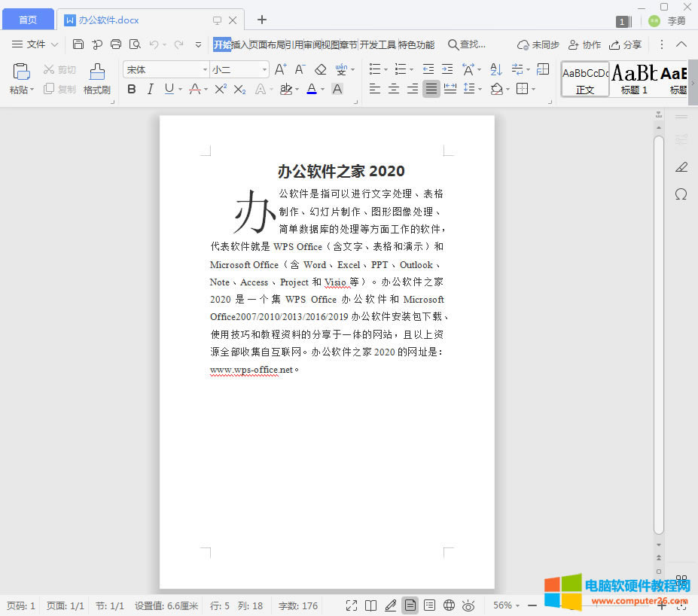The height and width of the screenshot is (616, 698).
Task: Open the font size dropdown (小二)
Action: (264, 69)
